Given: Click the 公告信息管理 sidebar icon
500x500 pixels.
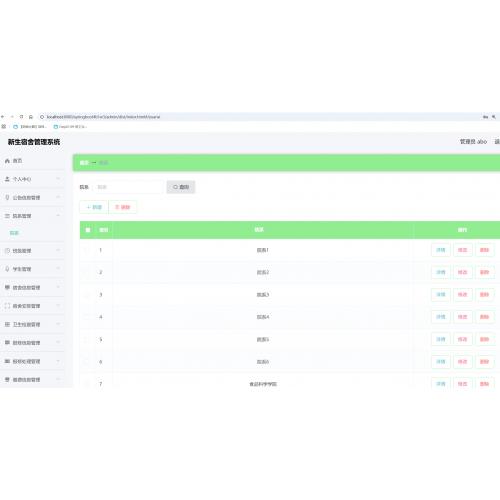Looking at the screenshot, I should click(7, 197).
